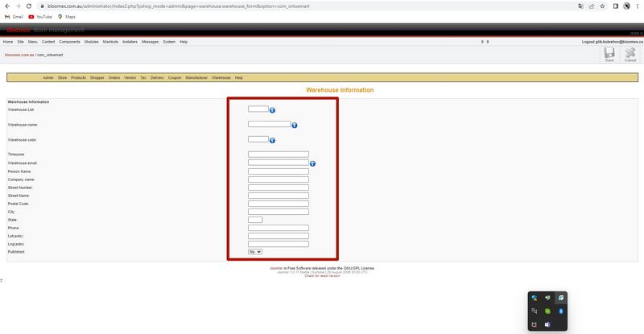644x334 pixels.
Task: Bookmark this page with the star icon
Action: (x=602, y=6)
